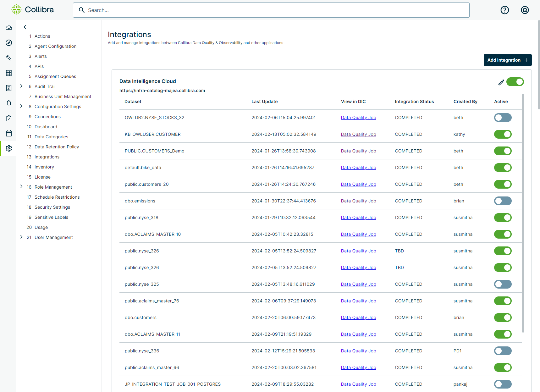Open the compass explorer icon

(x=9, y=43)
